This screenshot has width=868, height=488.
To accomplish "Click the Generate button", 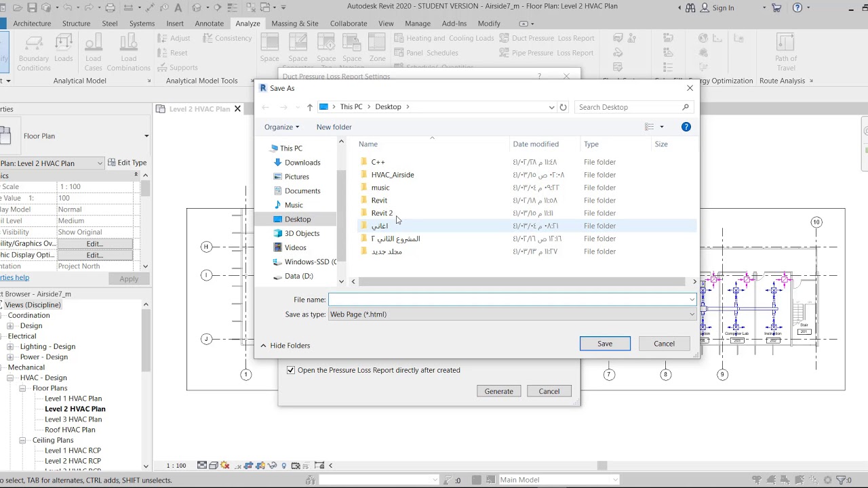I will coord(499,391).
